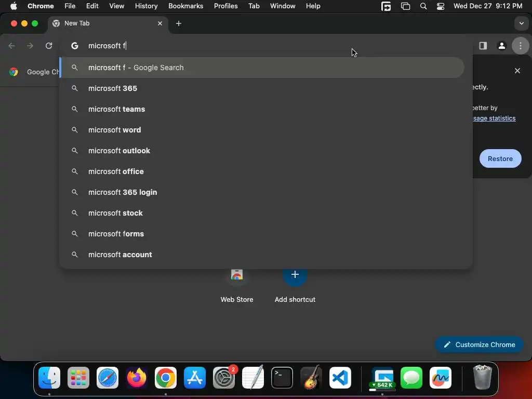The height and width of the screenshot is (399, 532).
Task: Select 'microsoft f - Google Search' suggestion
Action: coord(262,68)
